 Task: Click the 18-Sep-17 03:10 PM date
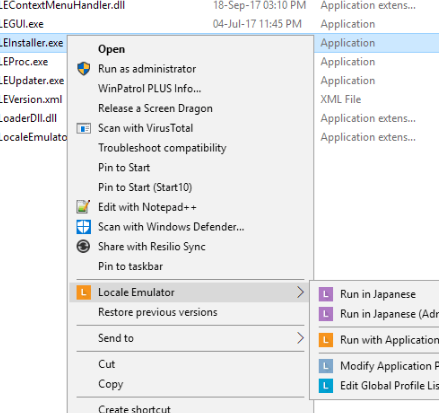[259, 5]
